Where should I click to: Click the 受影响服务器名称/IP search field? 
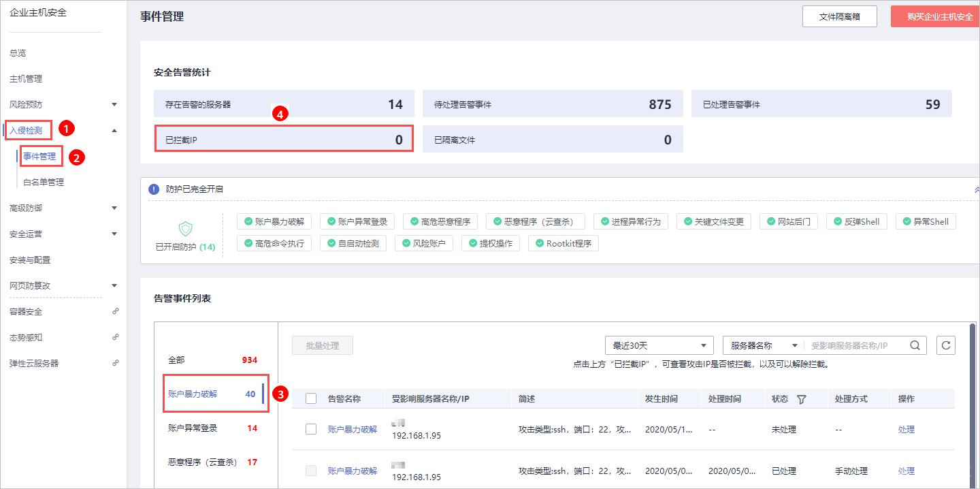click(855, 345)
